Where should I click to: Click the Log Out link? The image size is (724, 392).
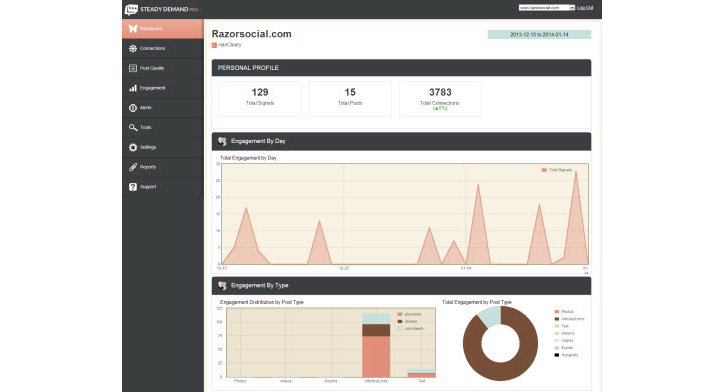pos(585,8)
